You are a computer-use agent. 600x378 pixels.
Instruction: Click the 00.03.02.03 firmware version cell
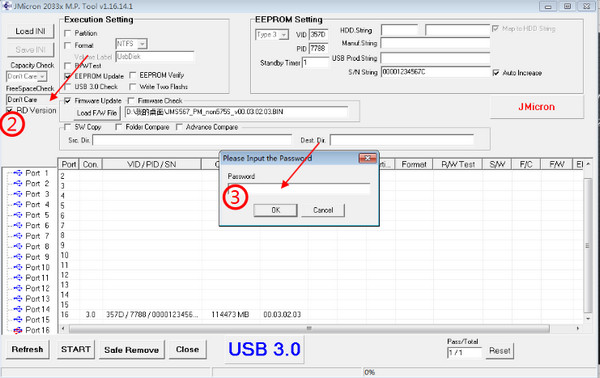point(282,314)
